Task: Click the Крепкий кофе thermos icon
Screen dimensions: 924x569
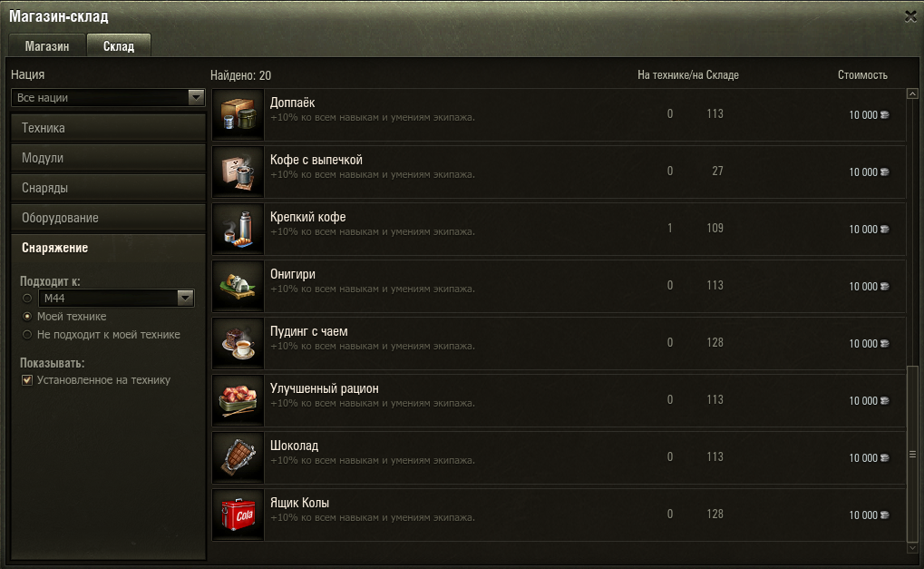Action: [x=238, y=229]
